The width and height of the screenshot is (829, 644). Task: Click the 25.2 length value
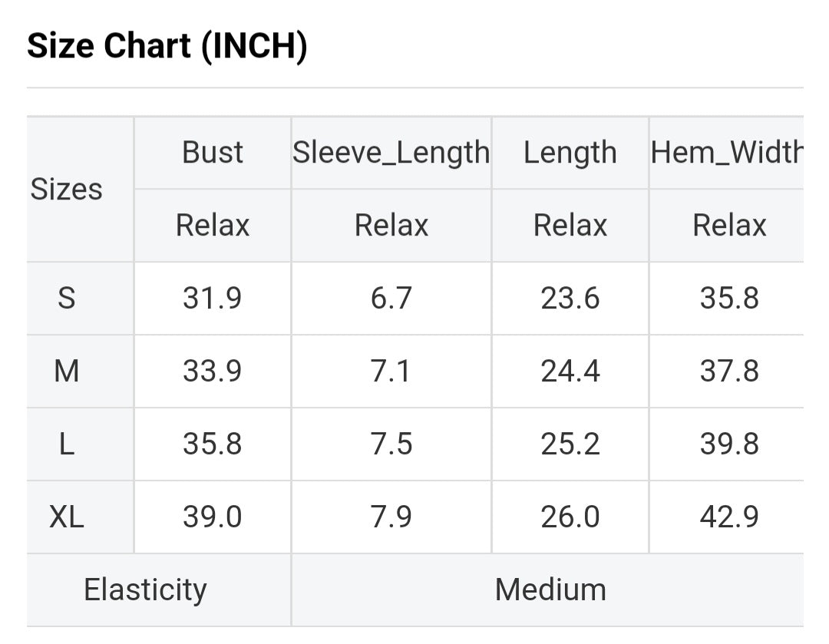(x=570, y=444)
